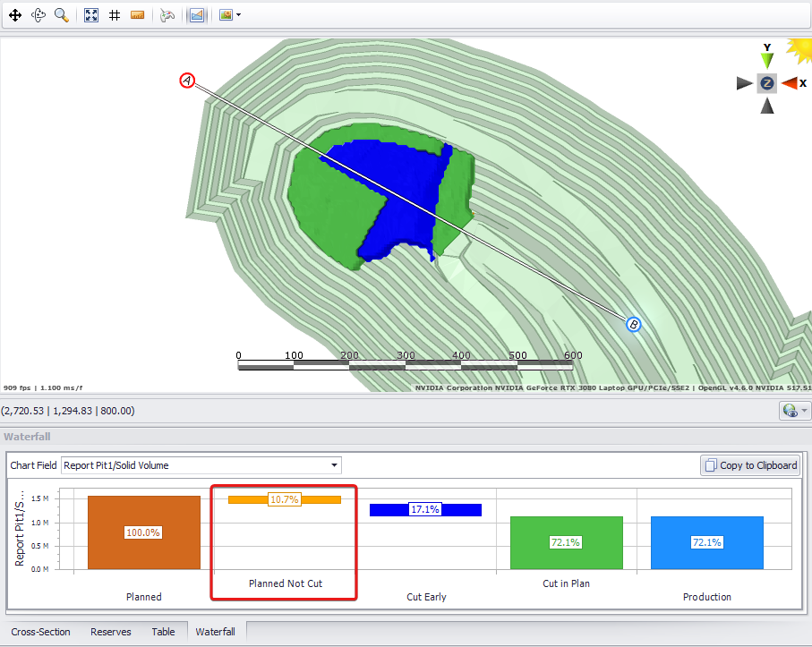Toggle the grid display icon
The image size is (812, 647).
(x=114, y=15)
